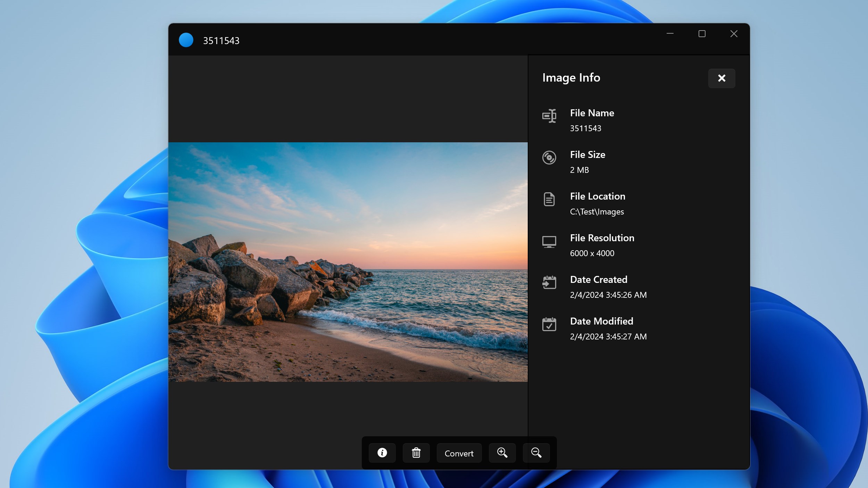Click the File Size label
The image size is (868, 488).
[x=587, y=155]
